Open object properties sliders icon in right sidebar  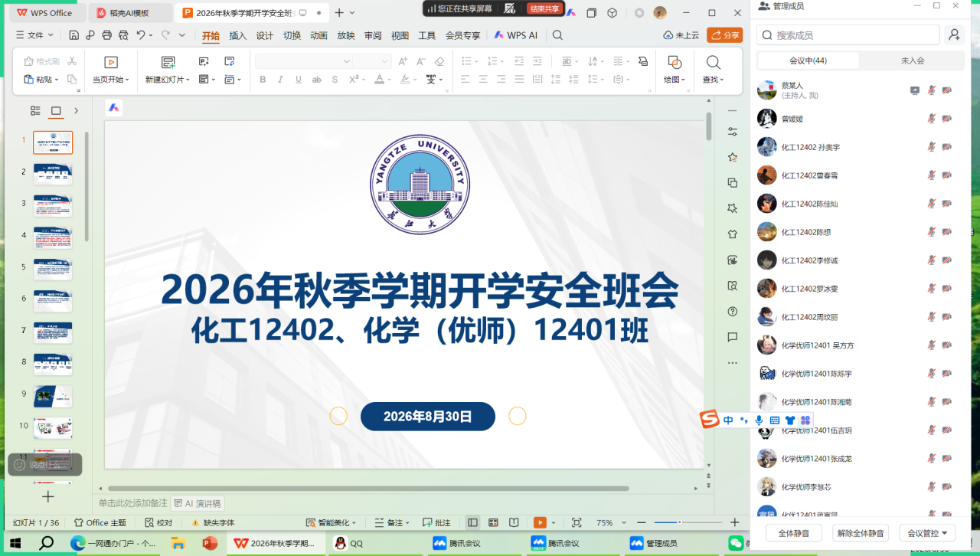733,131
